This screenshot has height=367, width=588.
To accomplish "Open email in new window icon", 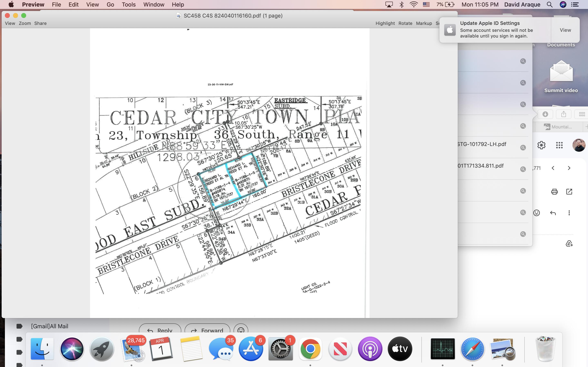I will click(x=569, y=192).
